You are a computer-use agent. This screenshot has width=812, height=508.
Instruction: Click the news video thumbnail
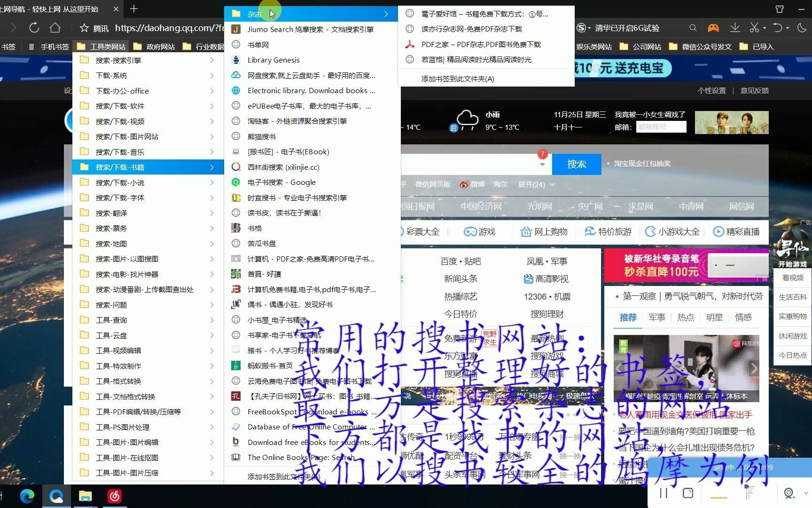click(x=687, y=368)
